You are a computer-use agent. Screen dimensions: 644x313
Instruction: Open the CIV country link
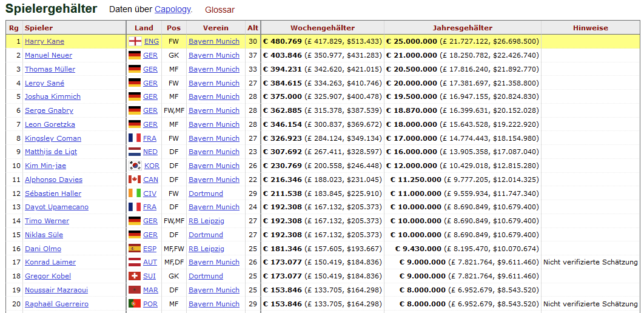coord(150,194)
